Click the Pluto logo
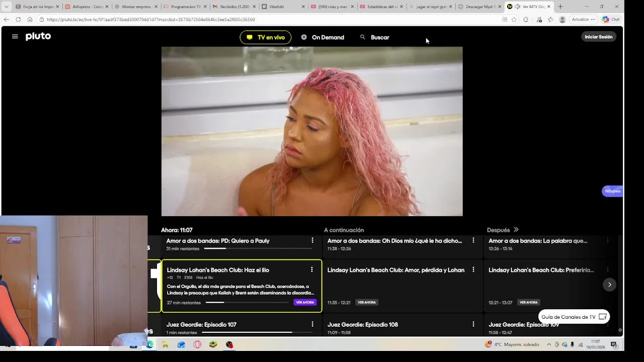Screen dimensions: 644x362 pos(38,36)
